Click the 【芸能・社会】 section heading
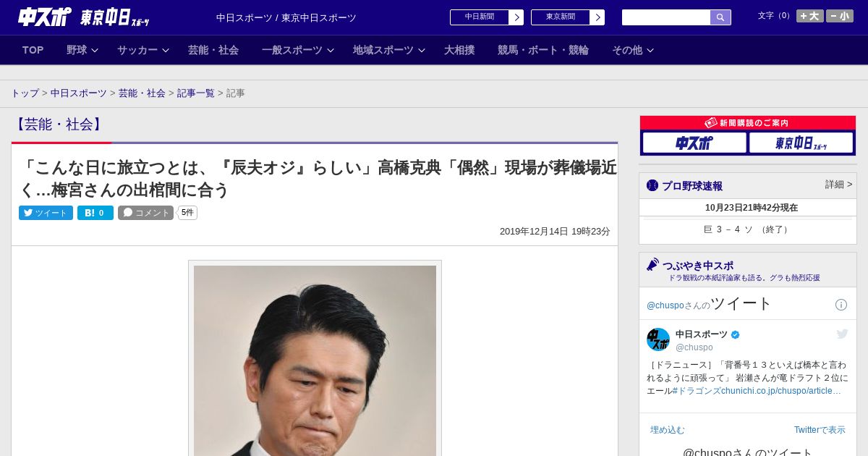 [59, 124]
